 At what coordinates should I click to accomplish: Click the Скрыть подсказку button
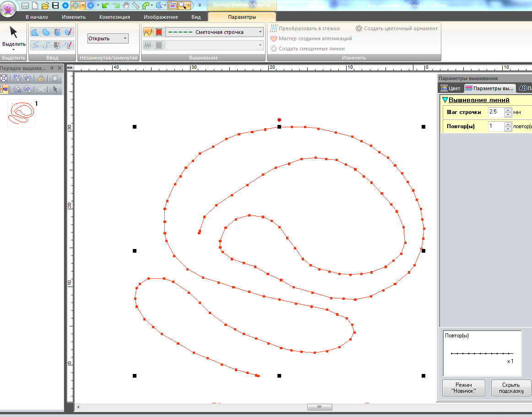(x=511, y=388)
